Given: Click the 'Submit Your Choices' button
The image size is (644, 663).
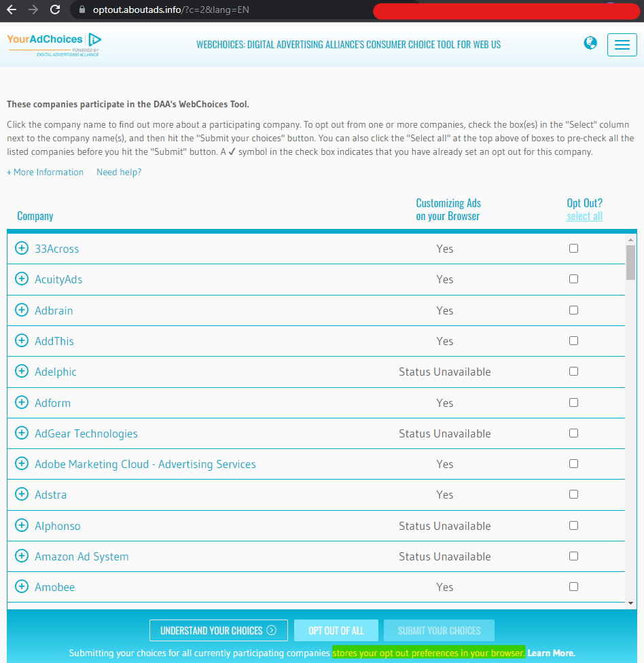Looking at the screenshot, I should 439,630.
